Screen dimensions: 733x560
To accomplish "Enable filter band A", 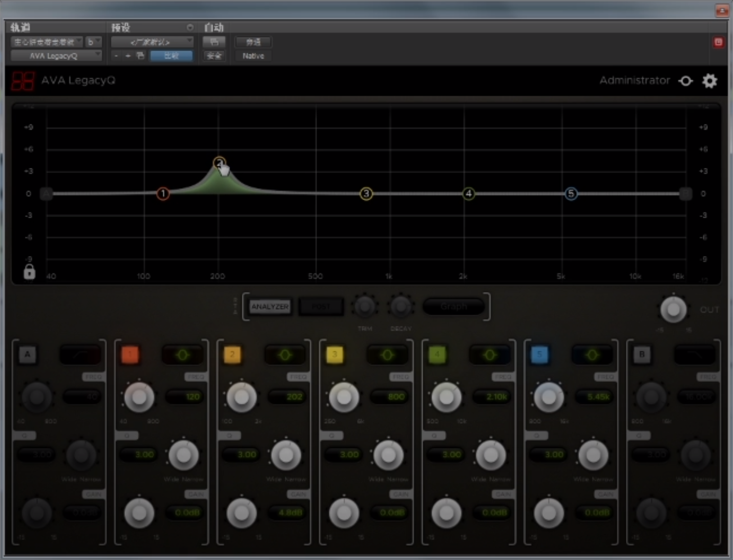I will click(x=28, y=354).
